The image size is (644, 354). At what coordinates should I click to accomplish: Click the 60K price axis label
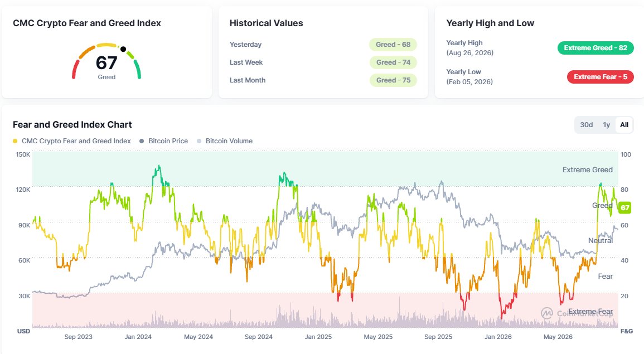24,260
